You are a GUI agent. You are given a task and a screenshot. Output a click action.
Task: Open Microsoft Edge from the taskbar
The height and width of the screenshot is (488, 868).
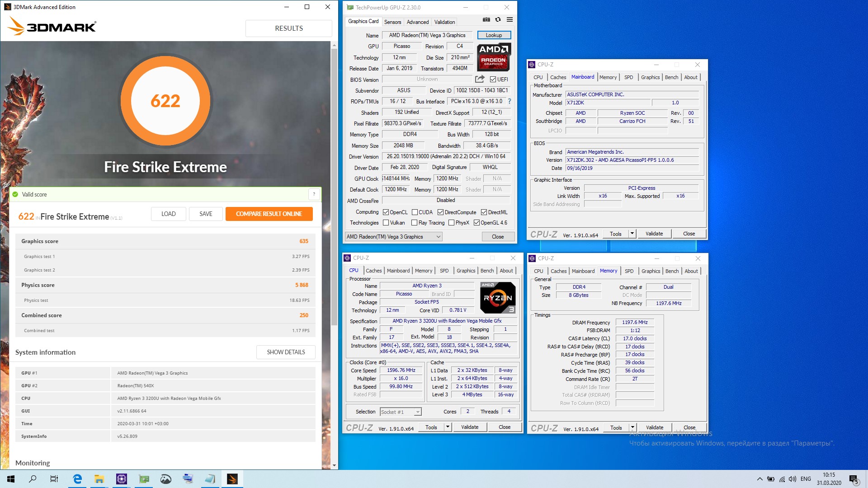[77, 479]
